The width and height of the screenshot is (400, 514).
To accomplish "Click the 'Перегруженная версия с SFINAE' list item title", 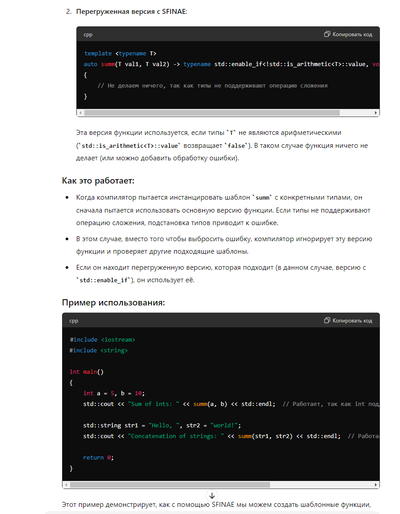I will [x=131, y=12].
